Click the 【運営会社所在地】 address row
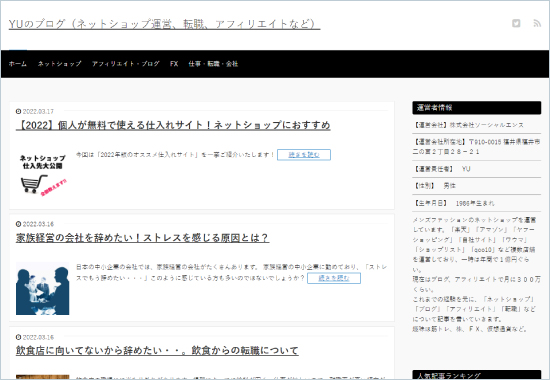 477,147
